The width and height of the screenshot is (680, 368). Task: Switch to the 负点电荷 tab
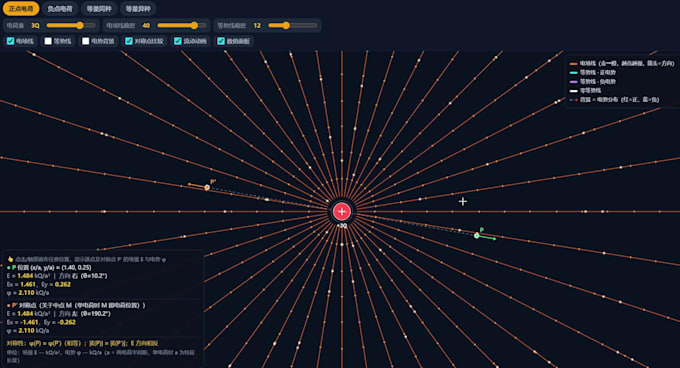tap(60, 9)
